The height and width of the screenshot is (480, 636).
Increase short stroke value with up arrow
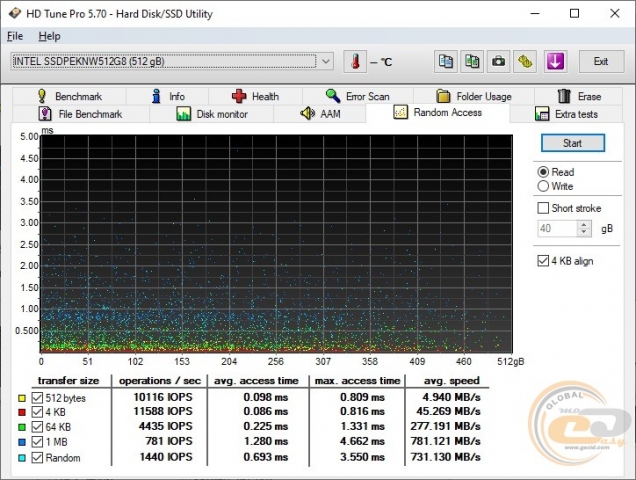(x=584, y=225)
